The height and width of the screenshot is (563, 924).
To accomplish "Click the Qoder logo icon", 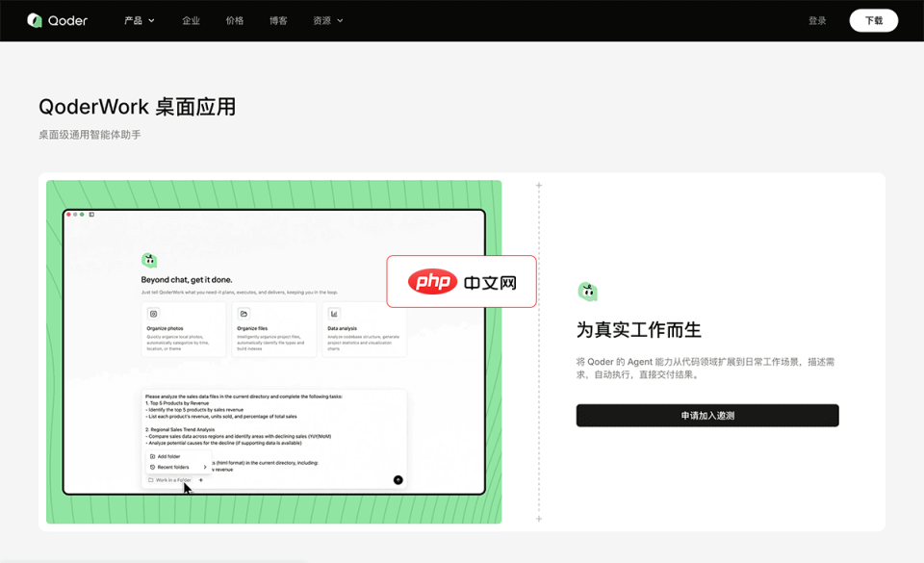I will pos(35,20).
